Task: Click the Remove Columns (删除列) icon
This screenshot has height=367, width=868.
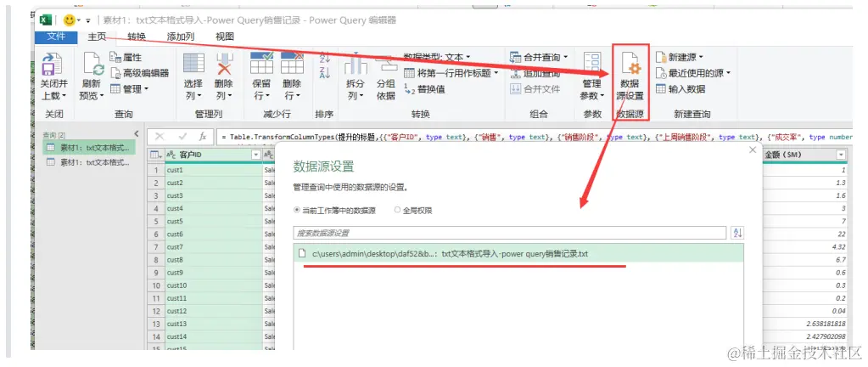Action: (224, 64)
